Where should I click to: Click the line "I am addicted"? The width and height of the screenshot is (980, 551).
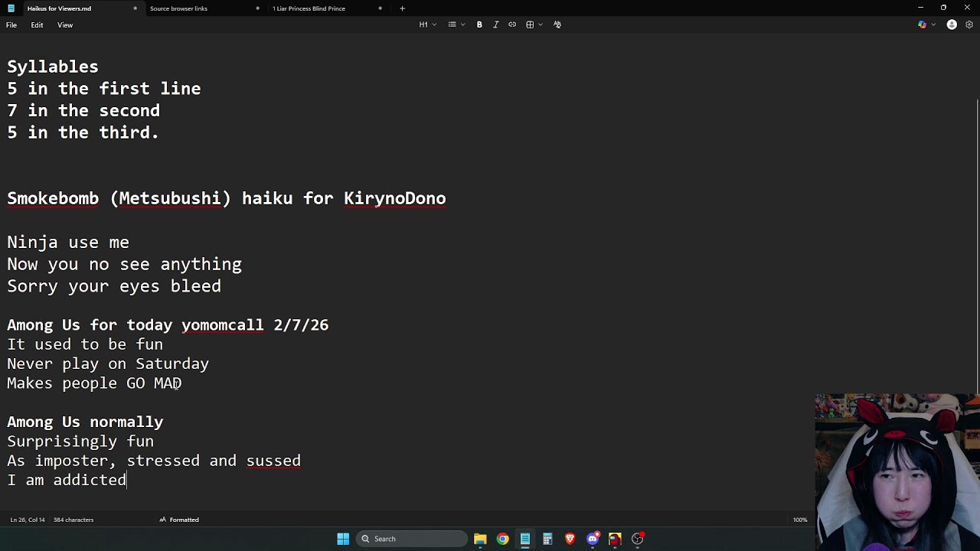tap(67, 480)
